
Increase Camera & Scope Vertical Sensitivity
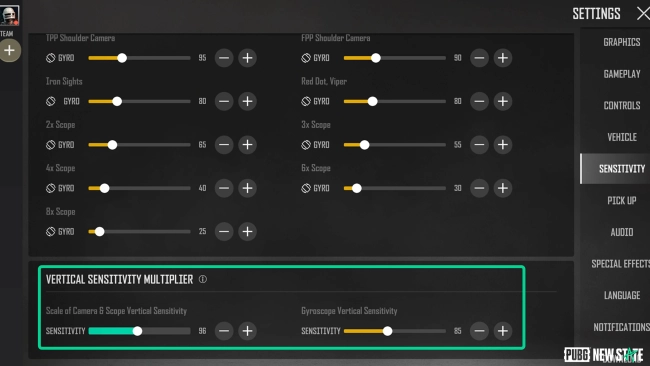tap(247, 331)
